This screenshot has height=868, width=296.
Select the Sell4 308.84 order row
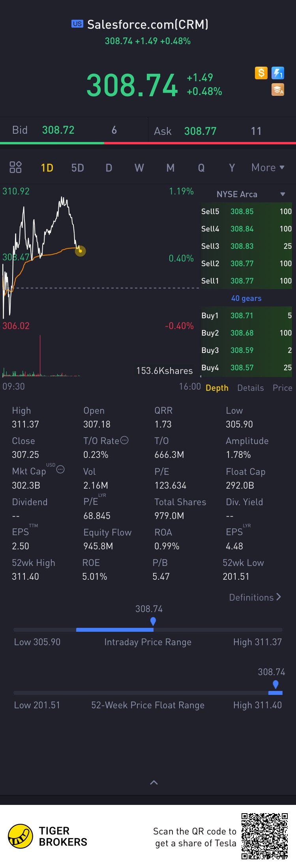247,229
